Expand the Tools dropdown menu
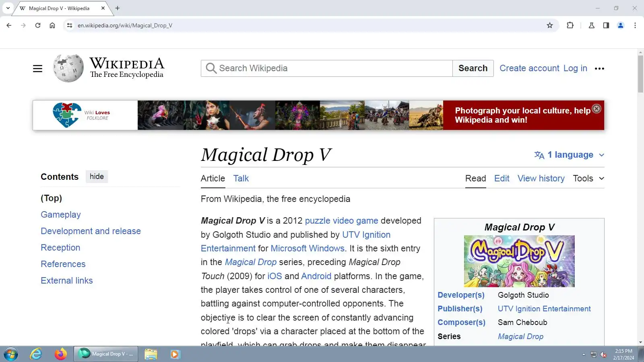 pos(588,179)
